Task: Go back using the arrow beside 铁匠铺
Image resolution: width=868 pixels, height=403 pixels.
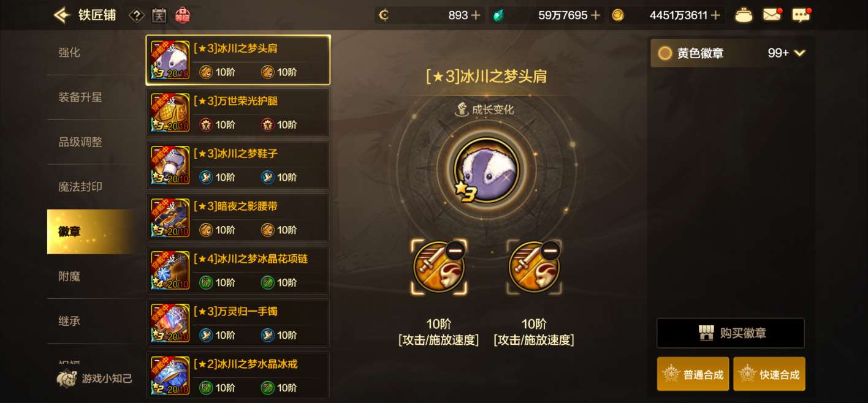Action: tap(62, 15)
